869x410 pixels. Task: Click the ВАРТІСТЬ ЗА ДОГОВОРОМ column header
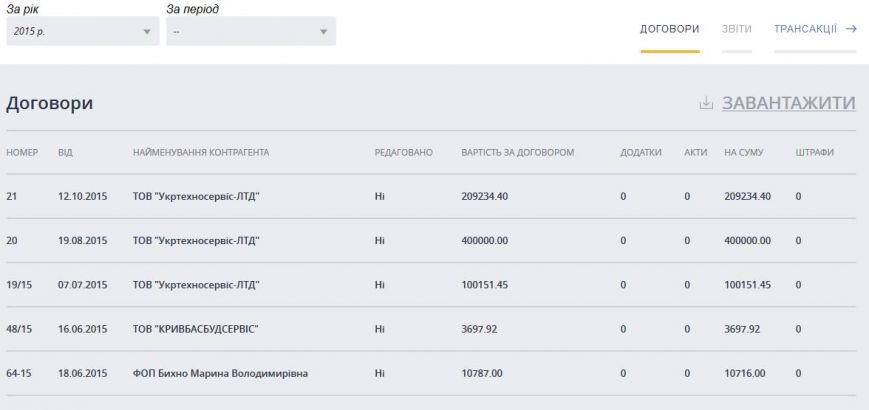[518, 152]
